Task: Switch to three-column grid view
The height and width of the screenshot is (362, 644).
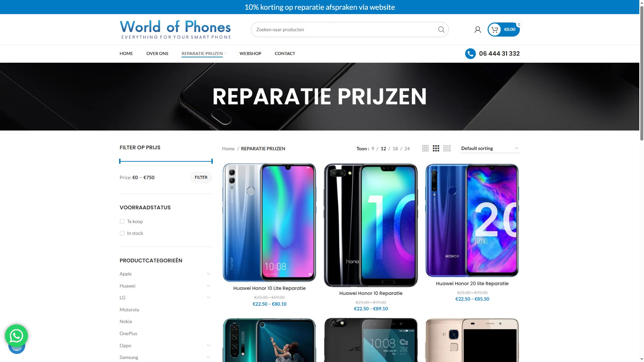Action: (x=436, y=148)
